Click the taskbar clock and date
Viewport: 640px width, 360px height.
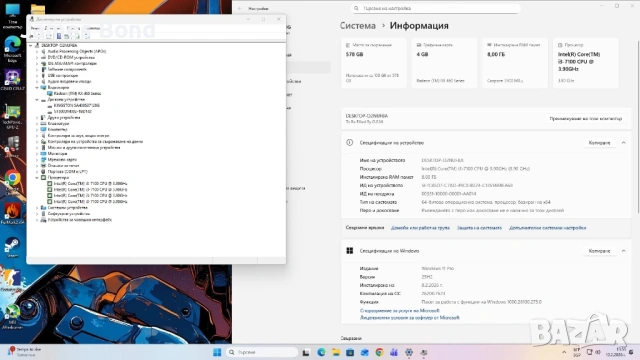615,352
